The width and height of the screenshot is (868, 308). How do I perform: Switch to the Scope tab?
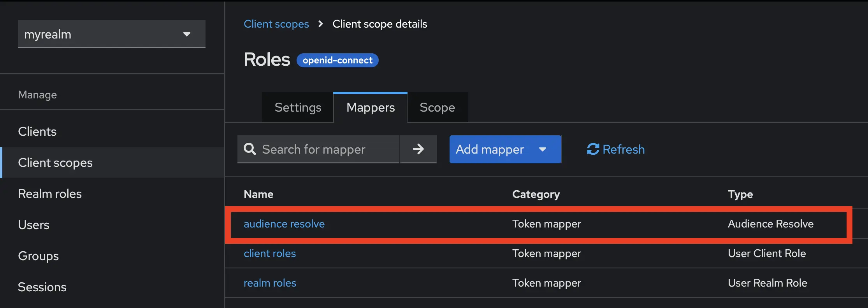437,107
